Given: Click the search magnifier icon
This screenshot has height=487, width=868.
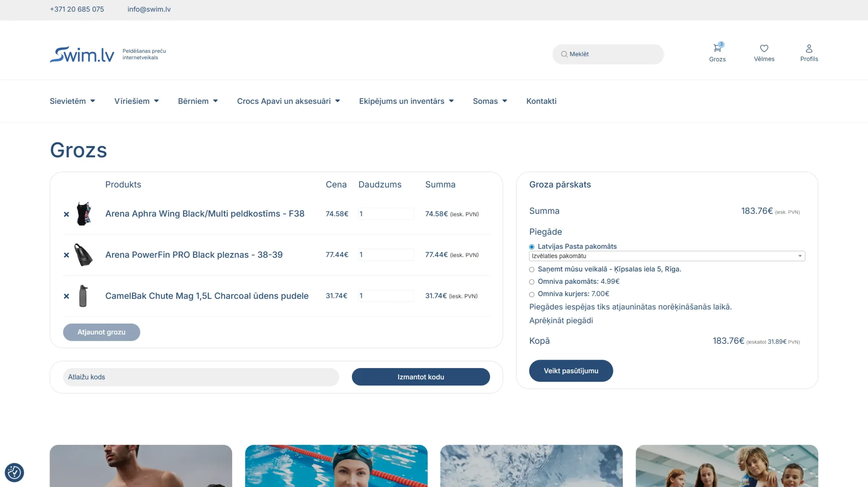Looking at the screenshot, I should pos(564,54).
